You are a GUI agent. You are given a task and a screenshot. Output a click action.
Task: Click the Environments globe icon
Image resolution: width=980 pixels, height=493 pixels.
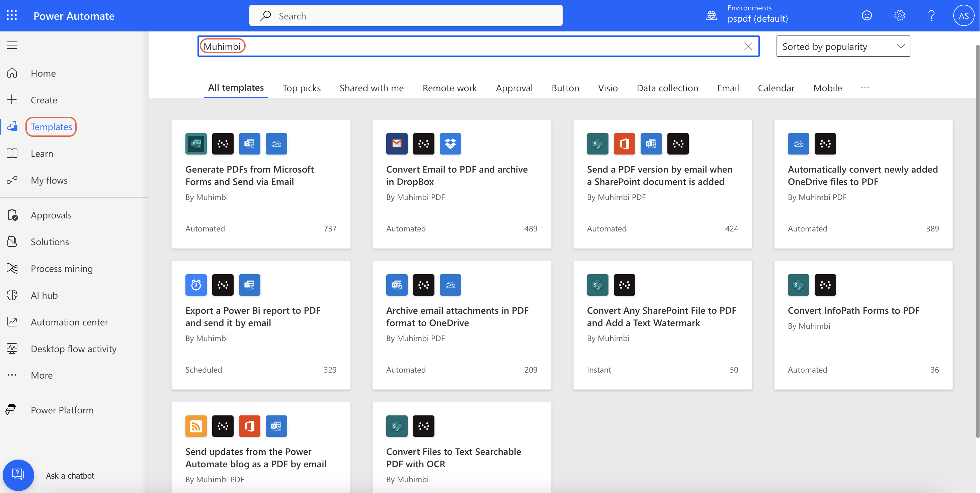click(x=712, y=16)
